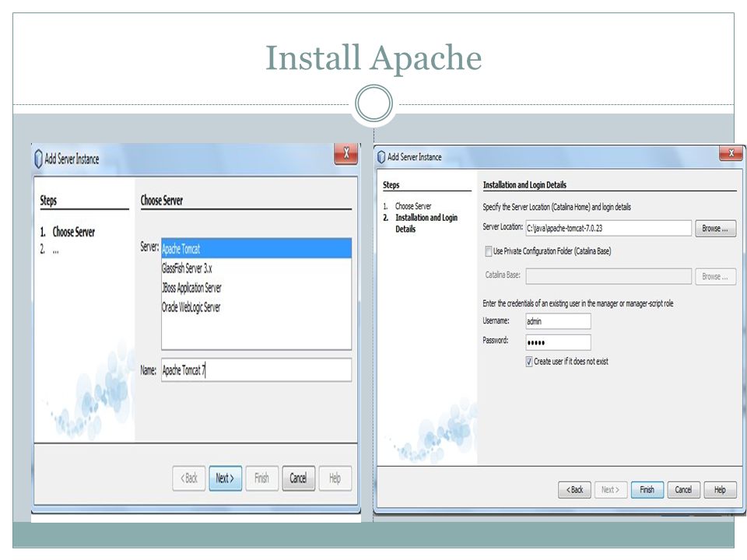
Task: Click the disabled Catalina Base Browse button
Action: coord(716,276)
